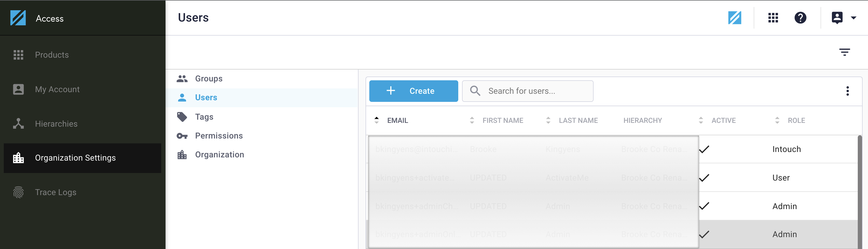868x249 pixels.
Task: Open the table's three-dot options menu
Action: 848,91
